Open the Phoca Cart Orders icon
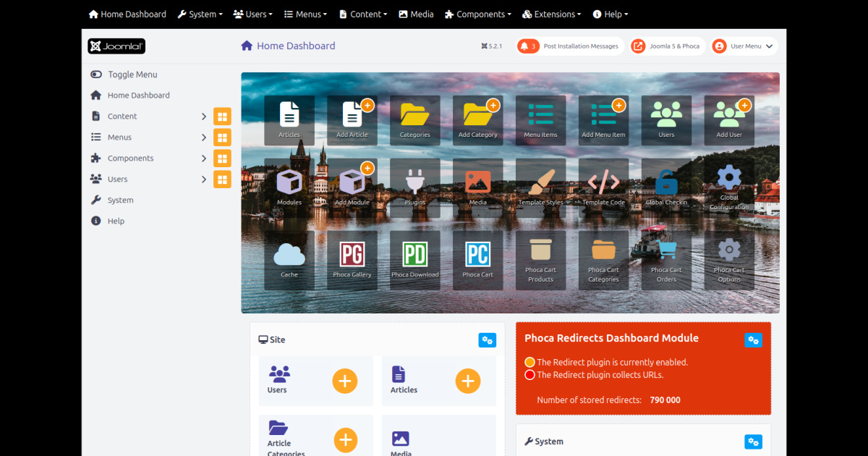Viewport: 868px width, 456px height. click(667, 261)
